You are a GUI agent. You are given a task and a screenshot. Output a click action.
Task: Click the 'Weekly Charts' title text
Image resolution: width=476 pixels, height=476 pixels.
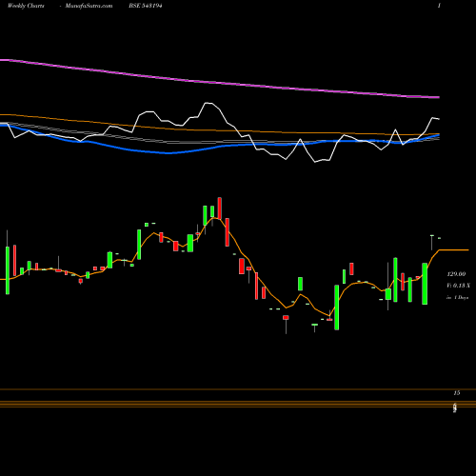pos(26,6)
